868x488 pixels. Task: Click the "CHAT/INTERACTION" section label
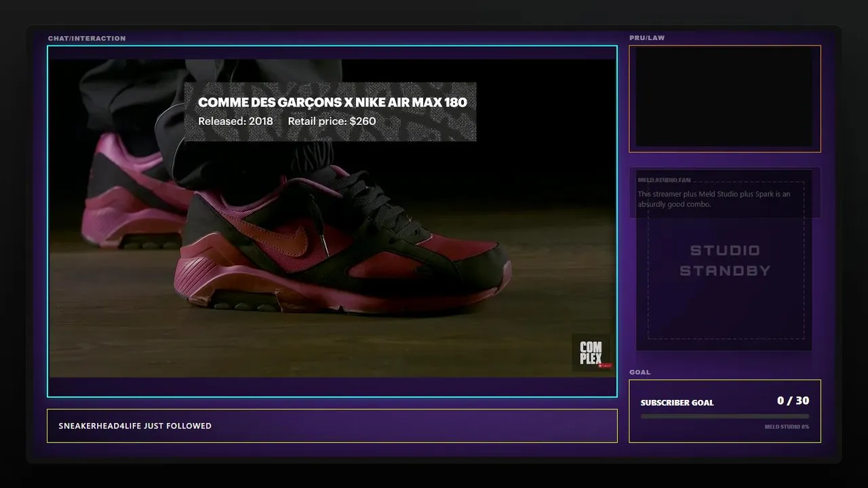(x=87, y=39)
